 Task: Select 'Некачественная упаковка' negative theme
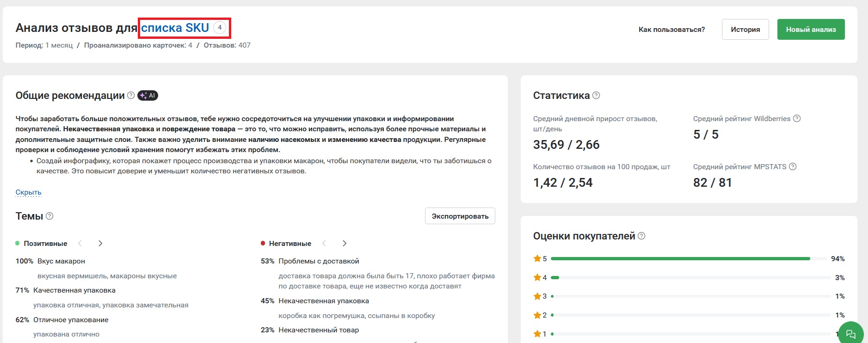(x=324, y=301)
